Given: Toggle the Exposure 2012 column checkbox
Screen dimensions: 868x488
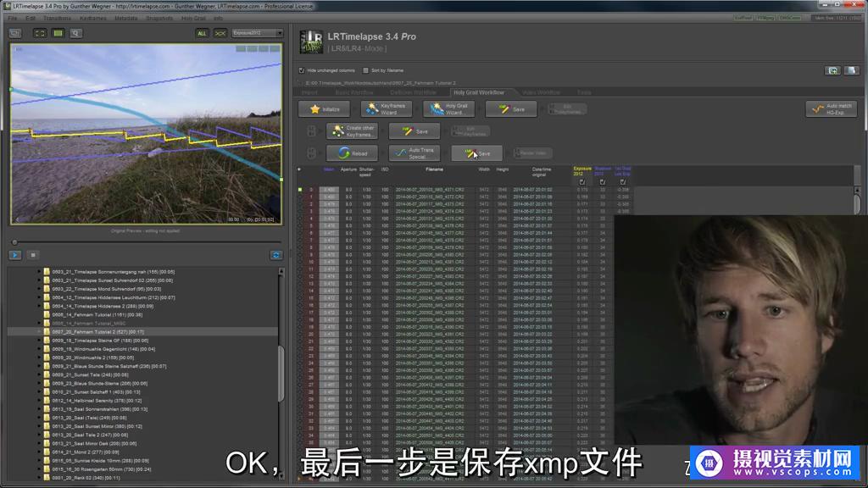Looking at the screenshot, I should click(x=581, y=182).
